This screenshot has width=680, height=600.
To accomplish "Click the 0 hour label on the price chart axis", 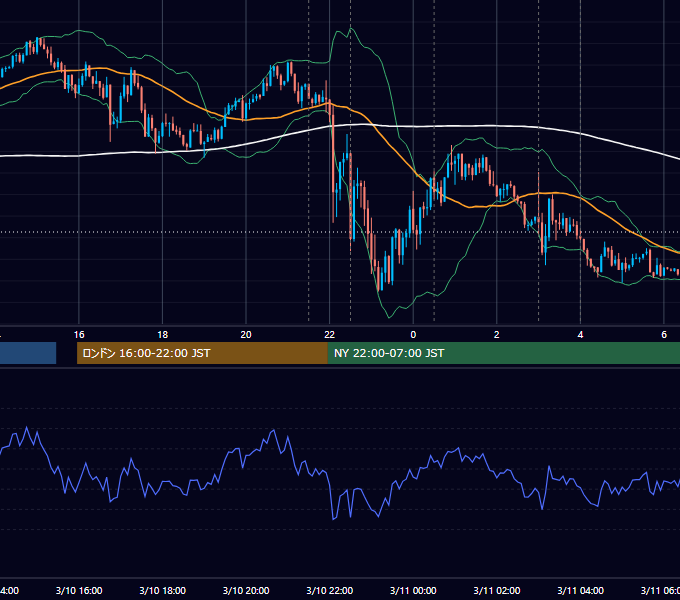I will [413, 335].
